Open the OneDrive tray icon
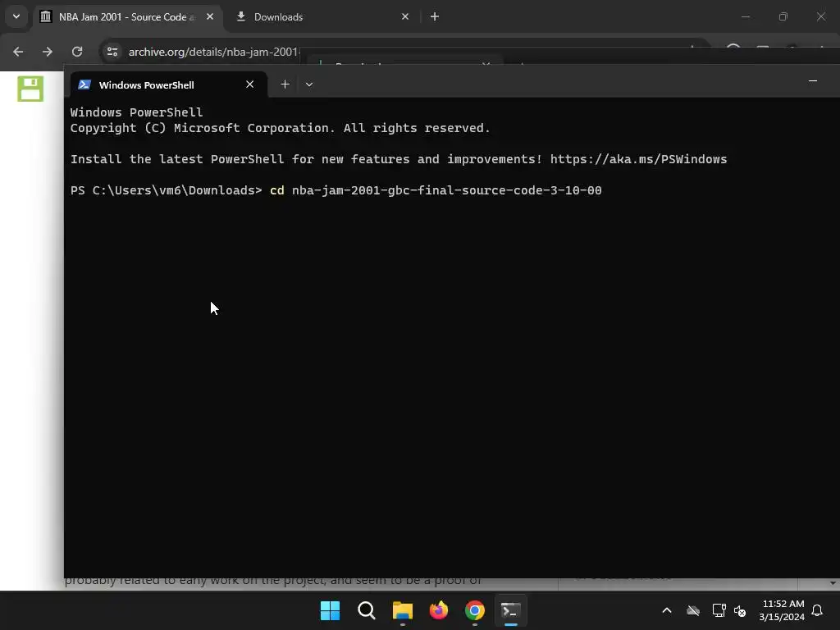This screenshot has width=840, height=630. click(693, 610)
